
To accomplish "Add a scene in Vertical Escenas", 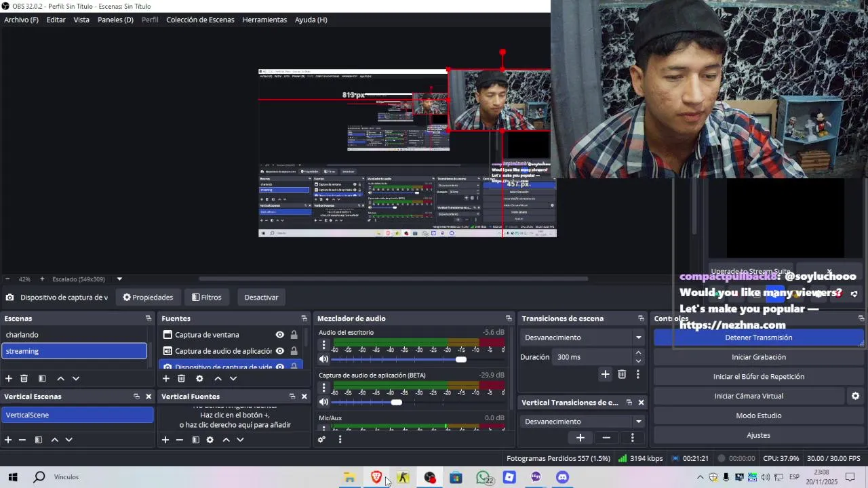I will tap(8, 440).
